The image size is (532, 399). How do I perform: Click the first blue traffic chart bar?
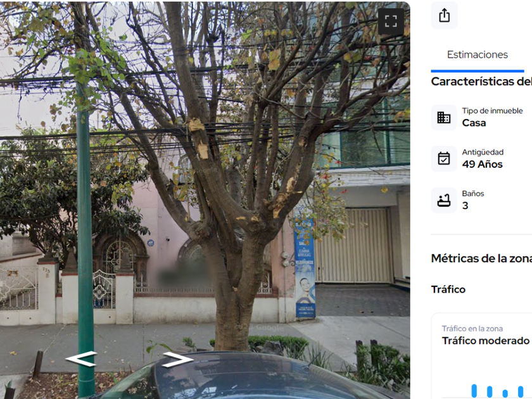[474, 391]
